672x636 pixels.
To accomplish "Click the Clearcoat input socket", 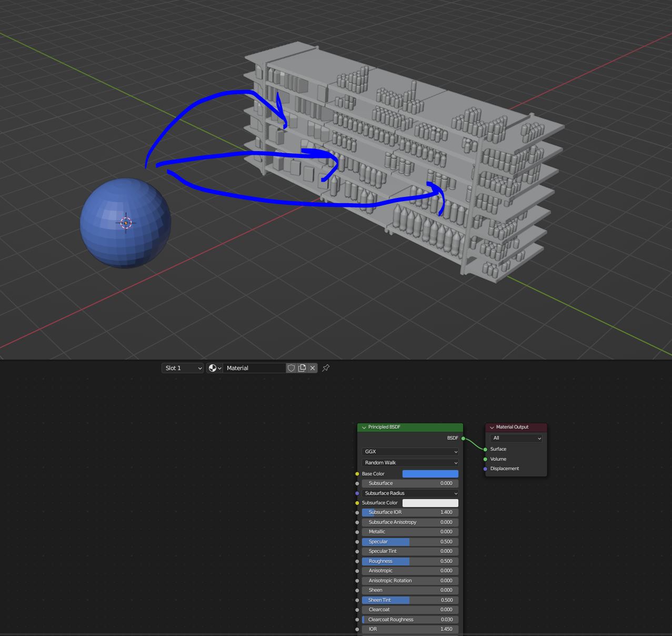I will [357, 610].
